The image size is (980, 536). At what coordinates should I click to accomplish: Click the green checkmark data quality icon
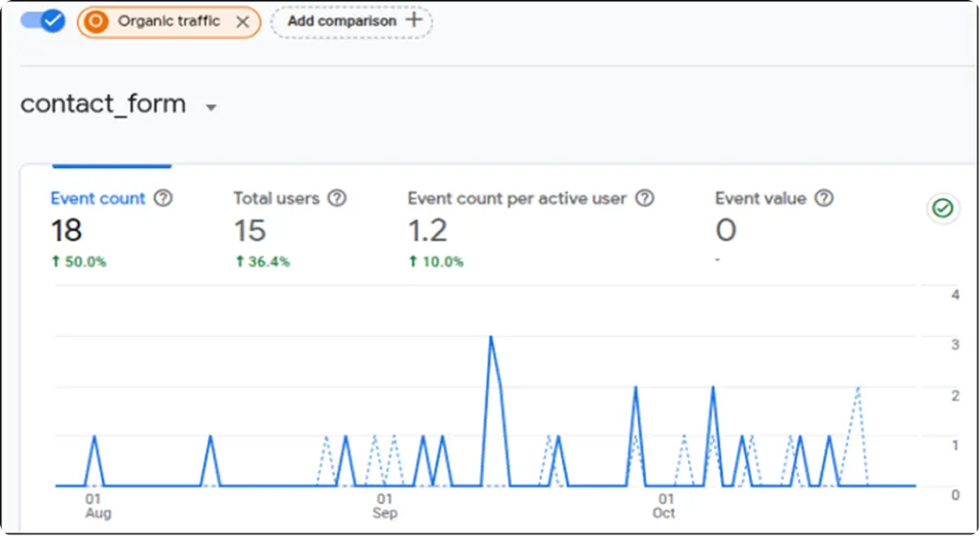(x=943, y=208)
